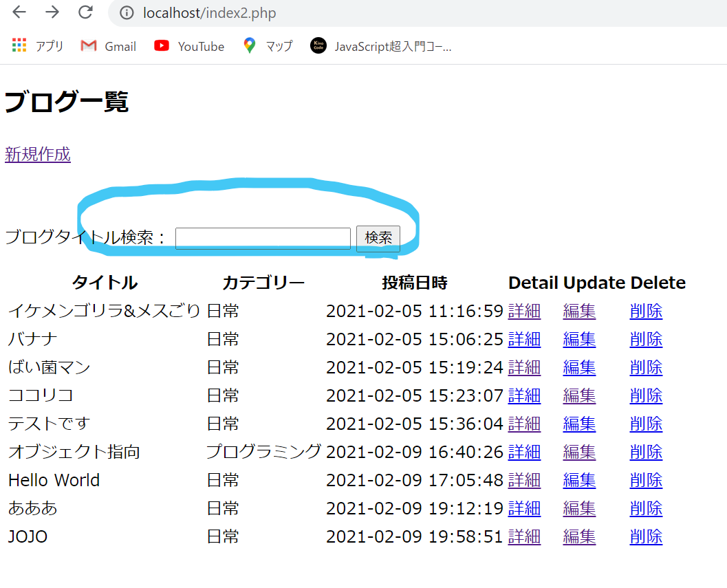Open 詳細 for the Hello World post
Screen dimensions: 727x588
click(x=524, y=481)
